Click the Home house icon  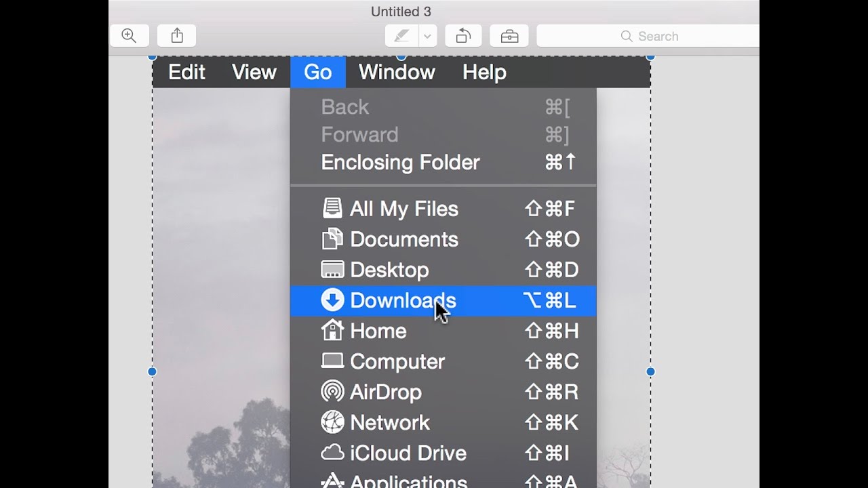(x=332, y=330)
